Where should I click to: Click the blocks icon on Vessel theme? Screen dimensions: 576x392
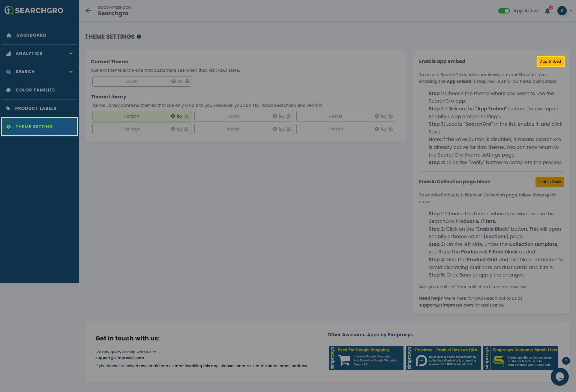coord(390,116)
